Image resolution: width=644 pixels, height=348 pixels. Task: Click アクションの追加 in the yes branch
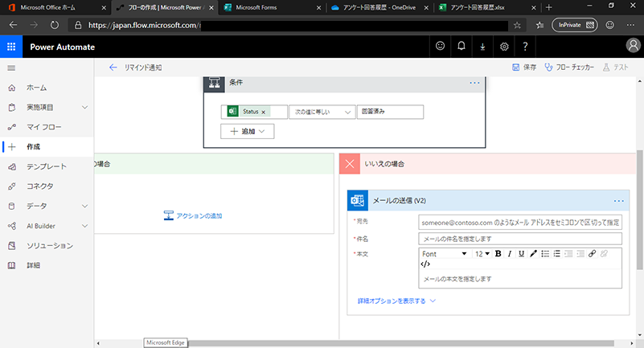click(193, 215)
